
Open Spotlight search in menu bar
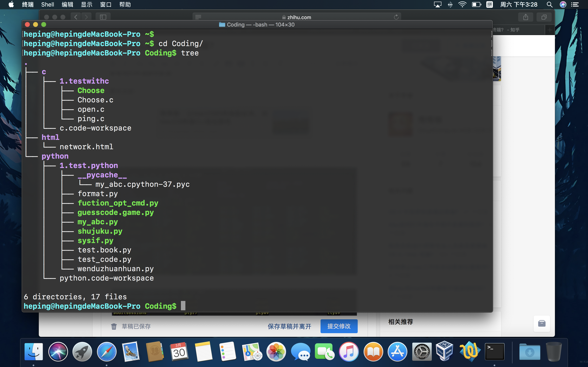click(x=549, y=5)
